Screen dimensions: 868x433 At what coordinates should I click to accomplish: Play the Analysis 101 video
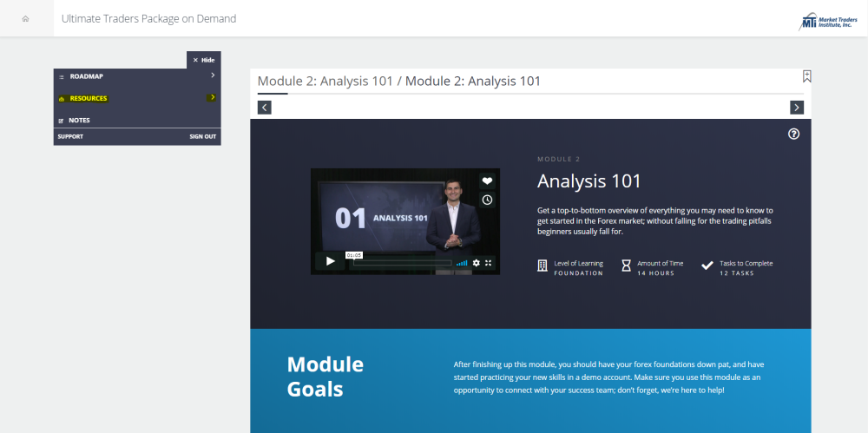(331, 261)
